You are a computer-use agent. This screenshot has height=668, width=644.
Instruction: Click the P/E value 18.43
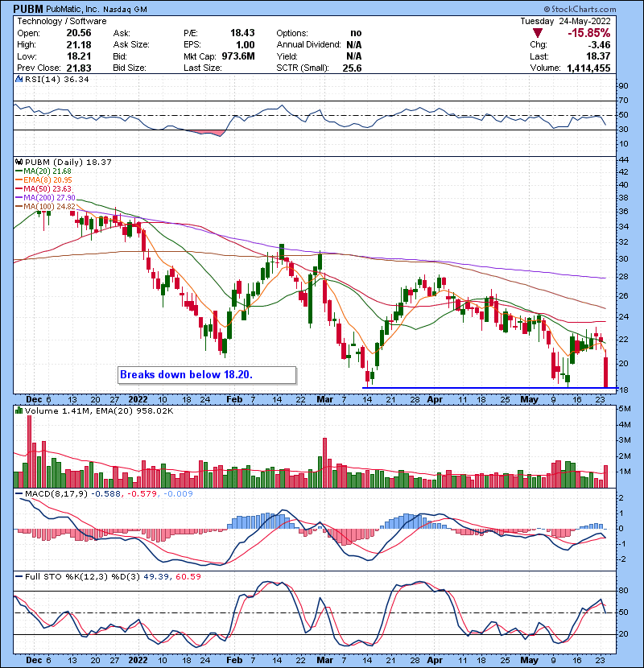pyautogui.click(x=242, y=33)
